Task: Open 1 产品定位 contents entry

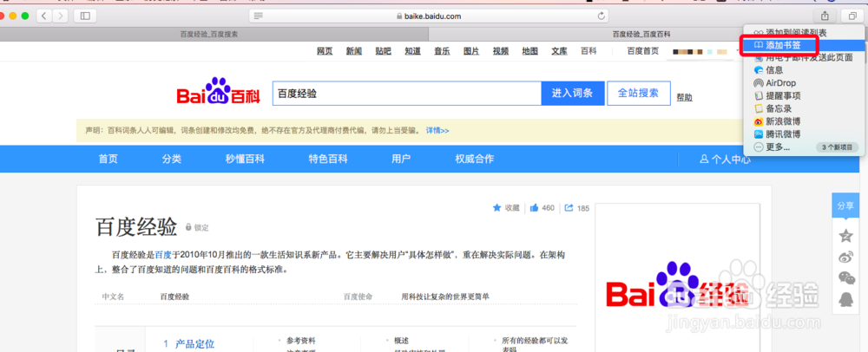Action: tap(188, 343)
